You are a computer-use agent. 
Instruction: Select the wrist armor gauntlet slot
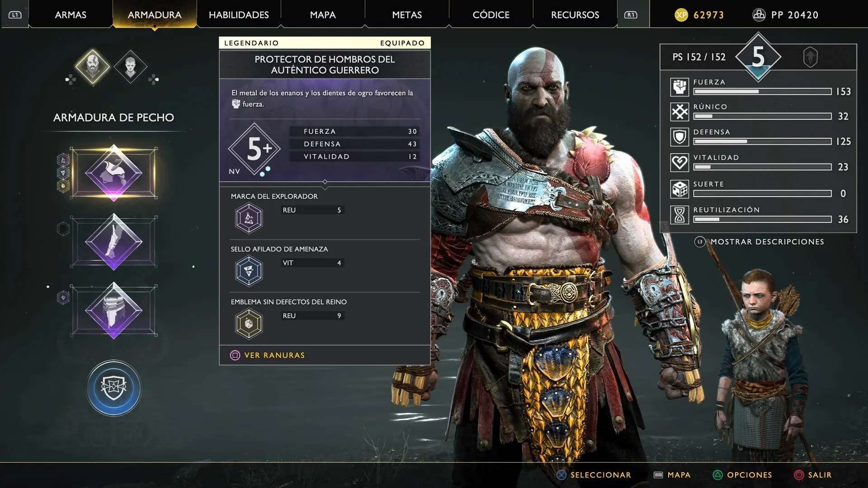pyautogui.click(x=114, y=242)
